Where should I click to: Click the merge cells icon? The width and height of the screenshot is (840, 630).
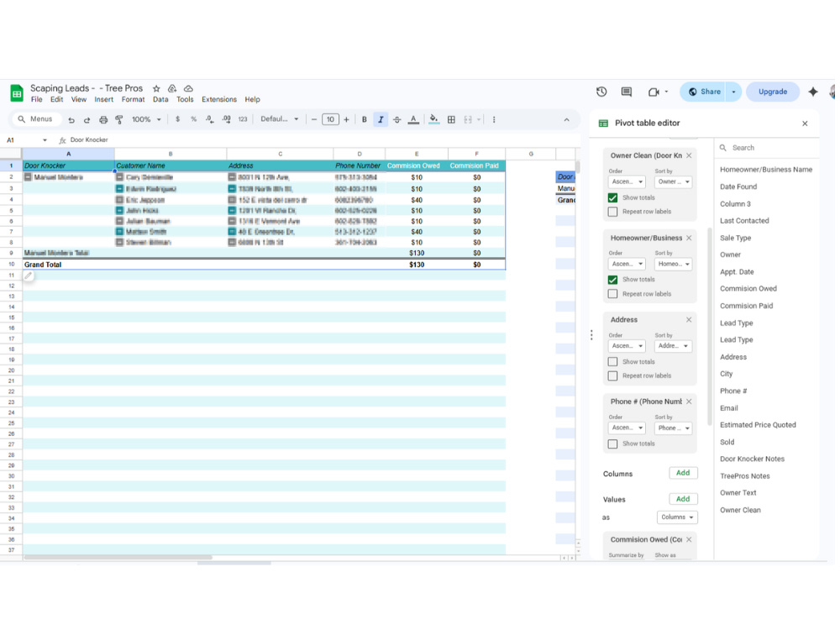(468, 119)
